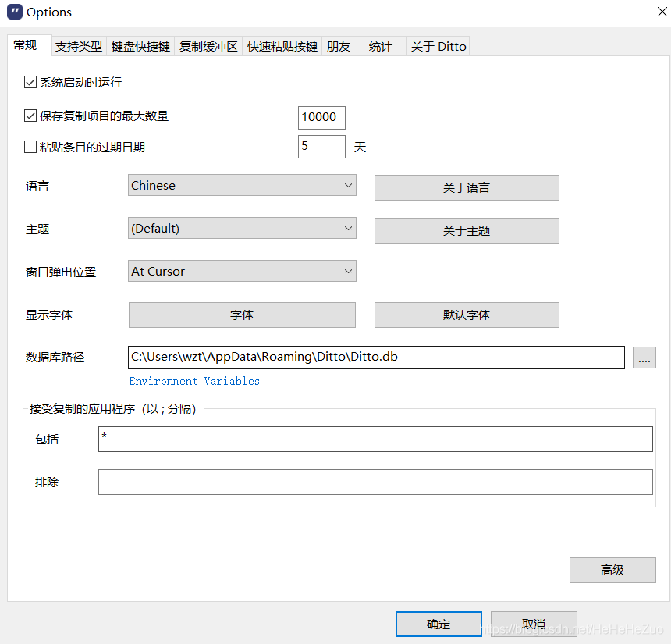The width and height of the screenshot is (671, 644).
Task: Click the 默认字体 button
Action: click(467, 315)
